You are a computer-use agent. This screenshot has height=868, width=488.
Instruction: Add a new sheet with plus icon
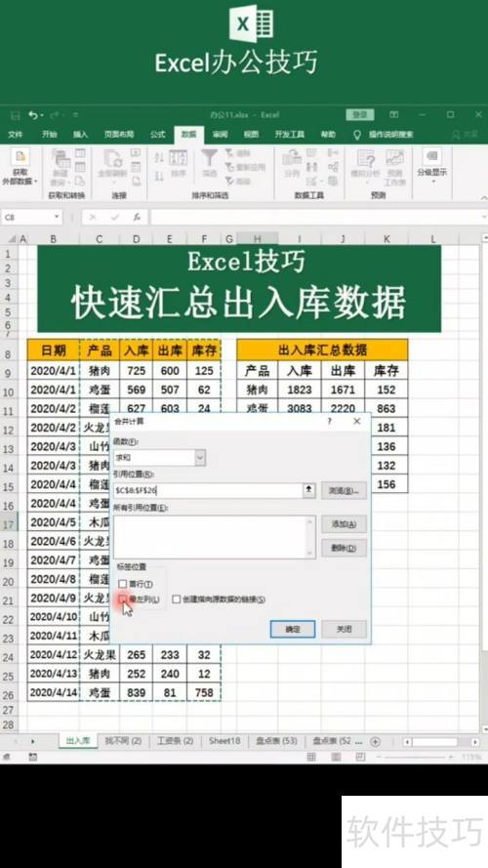(375, 741)
